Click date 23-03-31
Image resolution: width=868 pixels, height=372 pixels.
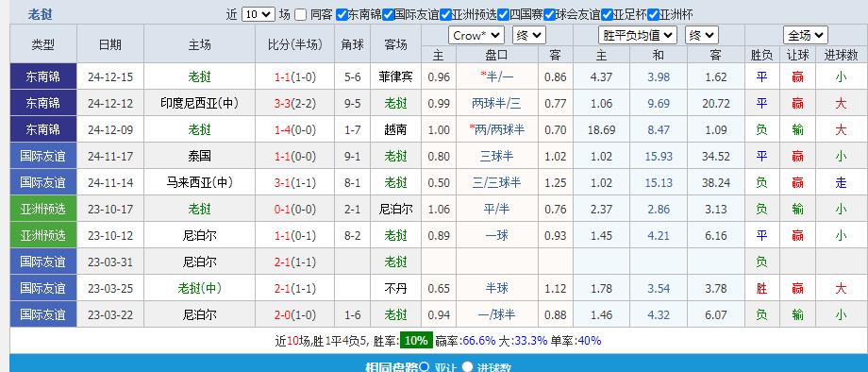tap(110, 262)
